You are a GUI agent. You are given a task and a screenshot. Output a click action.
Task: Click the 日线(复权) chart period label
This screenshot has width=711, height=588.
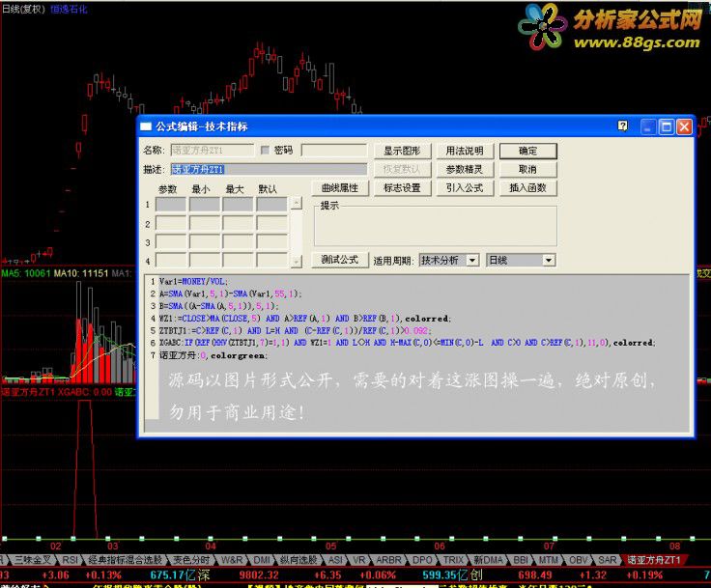tap(23, 9)
